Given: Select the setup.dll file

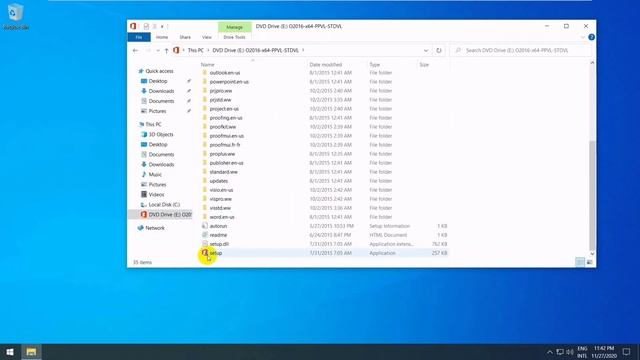Looking at the screenshot, I should coord(219,244).
